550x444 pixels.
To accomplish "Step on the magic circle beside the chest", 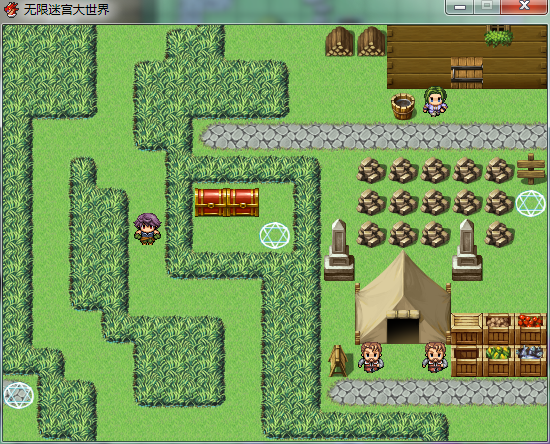I will pyautogui.click(x=275, y=235).
